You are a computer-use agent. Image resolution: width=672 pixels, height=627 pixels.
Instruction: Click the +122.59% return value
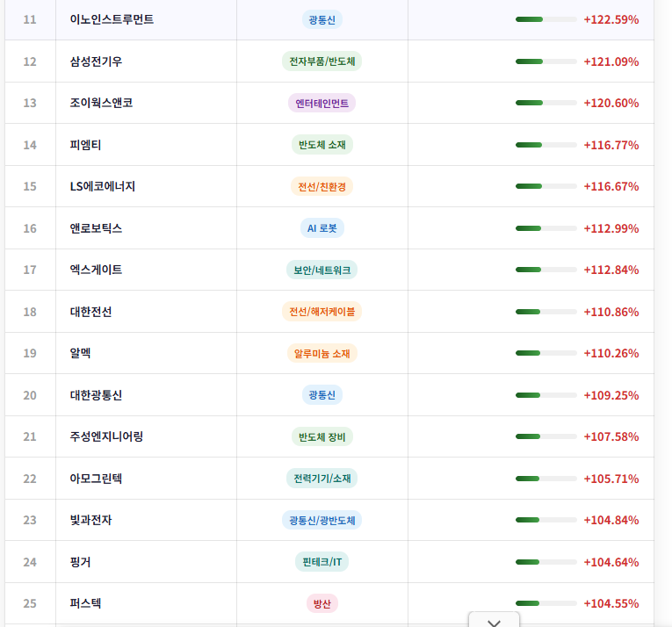click(x=611, y=19)
